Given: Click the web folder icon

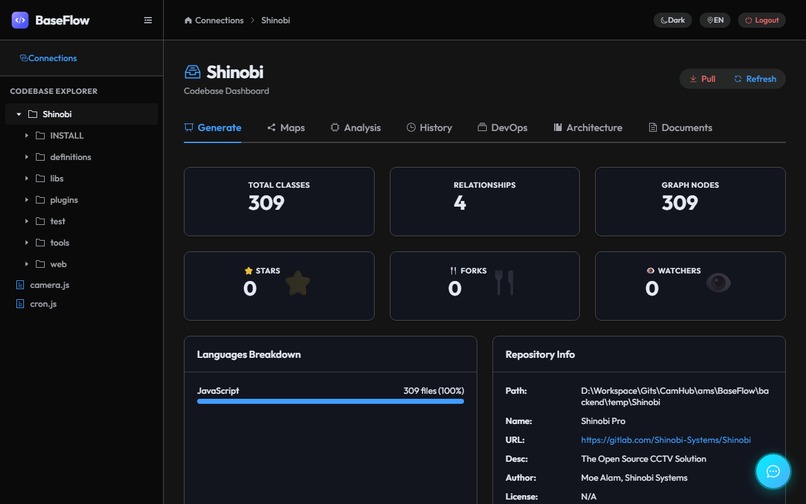Looking at the screenshot, I should coord(40,264).
